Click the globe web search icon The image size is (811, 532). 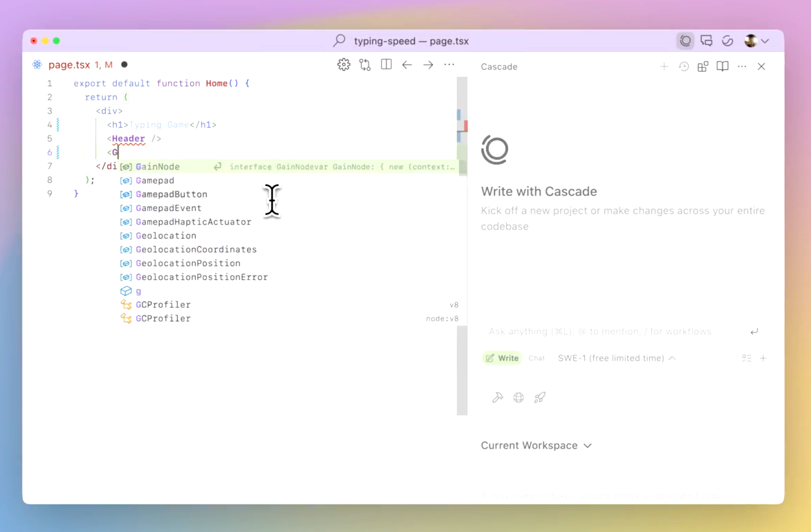pos(519,397)
